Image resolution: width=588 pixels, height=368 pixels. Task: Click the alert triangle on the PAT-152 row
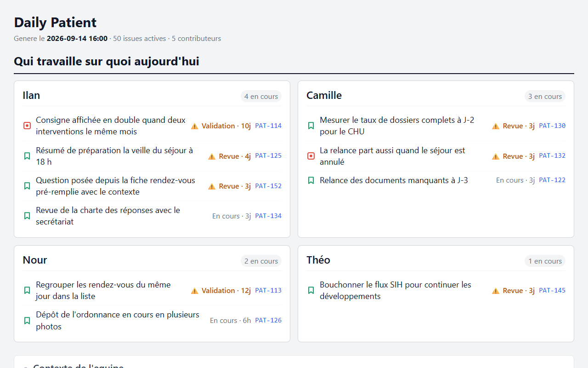[x=212, y=186]
